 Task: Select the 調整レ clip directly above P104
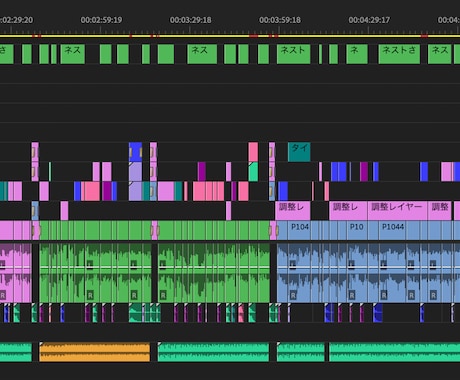click(293, 211)
